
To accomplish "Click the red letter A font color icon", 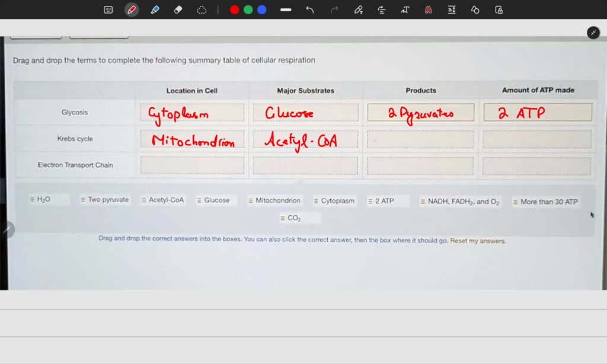I will 428,9.
